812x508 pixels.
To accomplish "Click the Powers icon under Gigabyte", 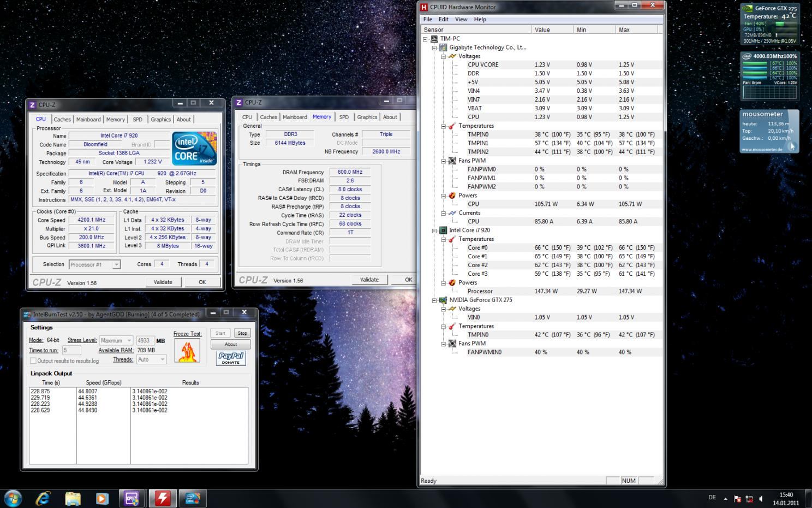I will click(x=452, y=196).
